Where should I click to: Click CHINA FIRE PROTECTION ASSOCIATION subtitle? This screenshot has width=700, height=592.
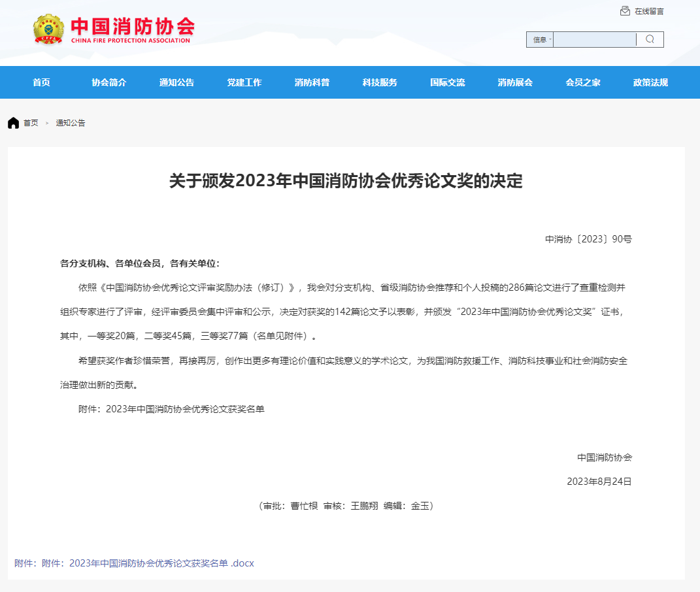[130, 41]
